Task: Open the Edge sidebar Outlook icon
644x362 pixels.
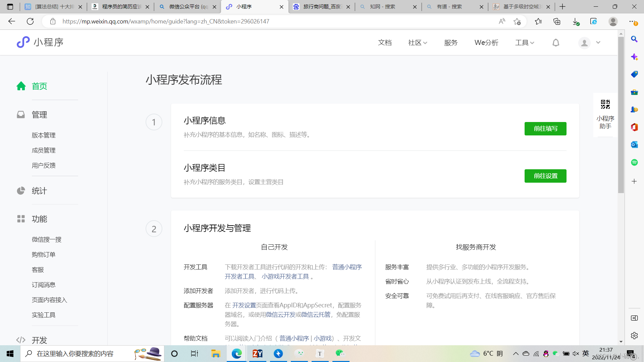Action: click(x=634, y=144)
